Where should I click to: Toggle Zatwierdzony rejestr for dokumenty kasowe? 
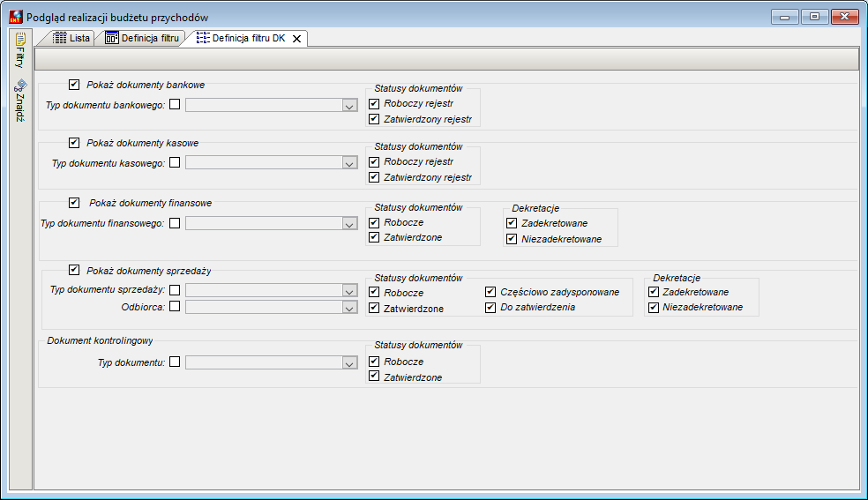click(x=374, y=177)
